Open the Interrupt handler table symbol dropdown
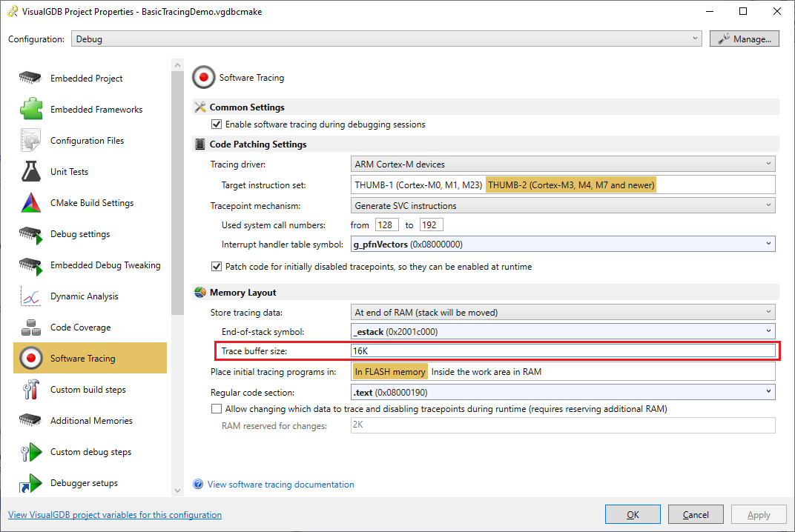Screen dimensions: 795x532 pyautogui.click(x=563, y=245)
